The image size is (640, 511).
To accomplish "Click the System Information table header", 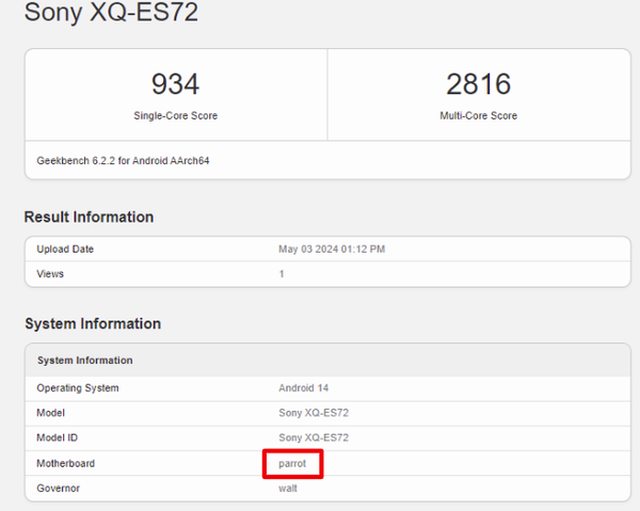I will pyautogui.click(x=85, y=360).
